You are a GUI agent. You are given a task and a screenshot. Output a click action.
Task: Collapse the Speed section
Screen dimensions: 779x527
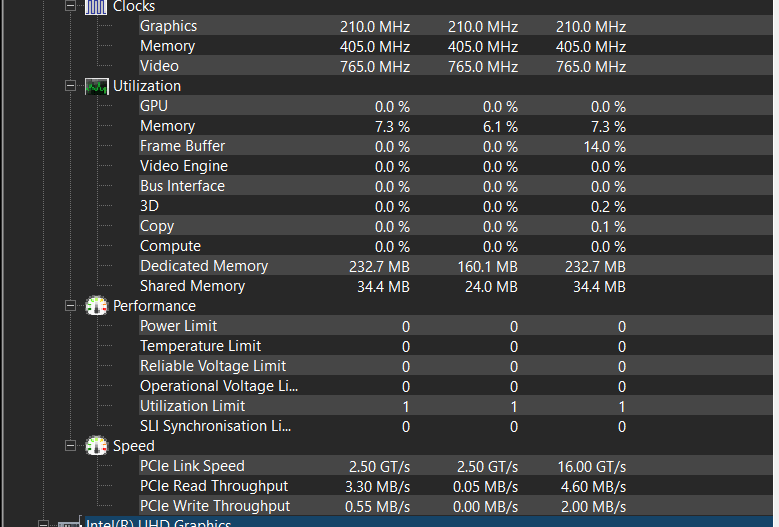71,446
